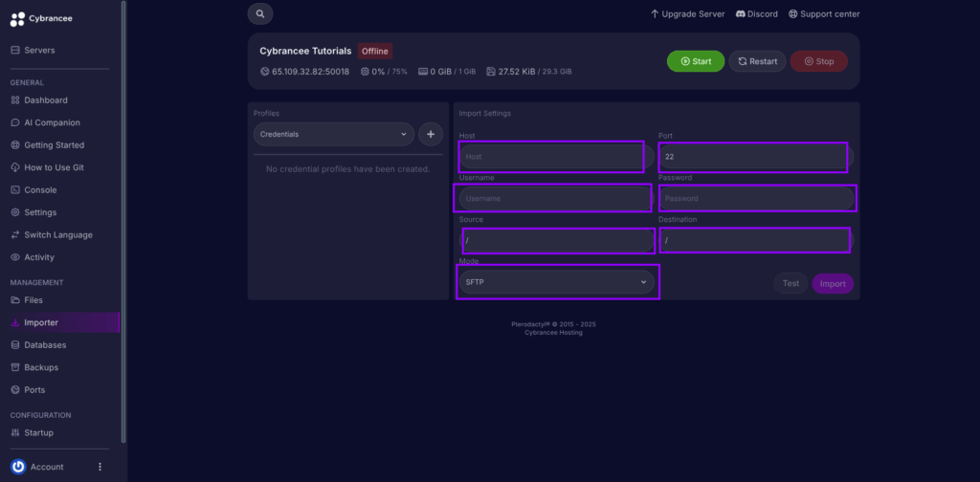The width and height of the screenshot is (980, 482).
Task: Click the Pterodactyl copyright footer text
Action: pos(553,324)
